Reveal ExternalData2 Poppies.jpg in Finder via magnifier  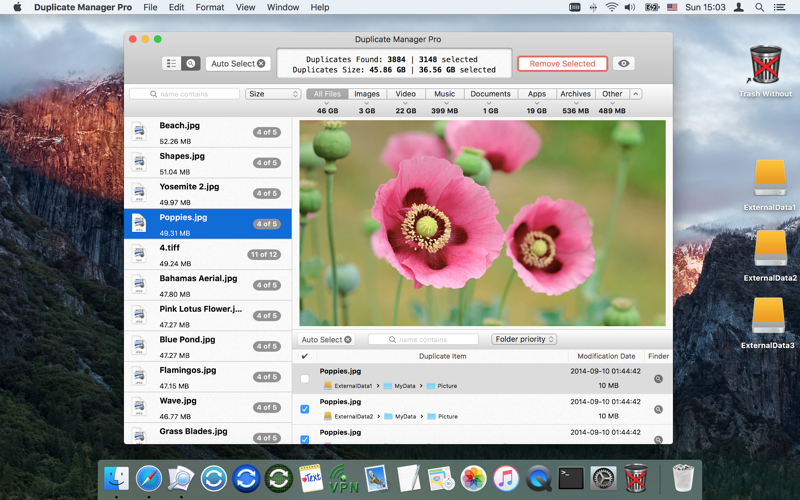click(x=658, y=409)
